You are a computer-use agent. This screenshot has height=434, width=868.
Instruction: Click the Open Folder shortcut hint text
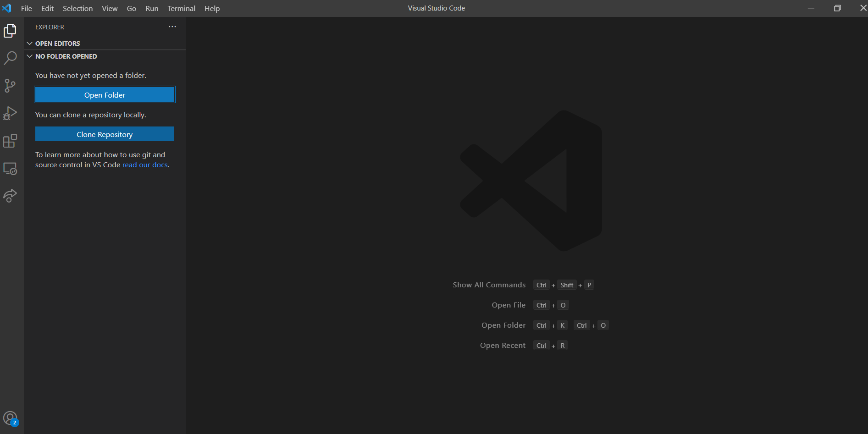tap(503, 325)
